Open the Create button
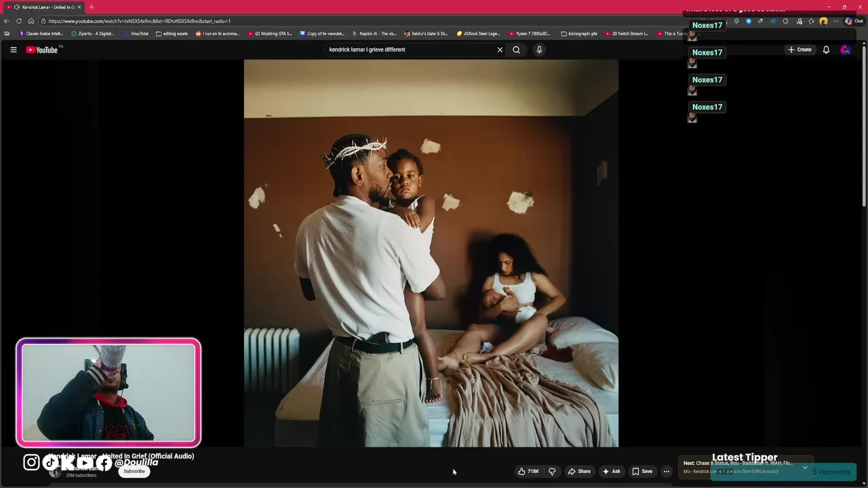868x488 pixels. click(x=800, y=49)
